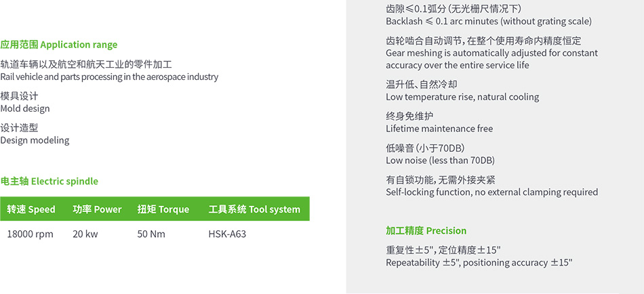This screenshot has width=644, height=294.
Task: Click the Rail vehicle and parts processing line
Action: 109,77
